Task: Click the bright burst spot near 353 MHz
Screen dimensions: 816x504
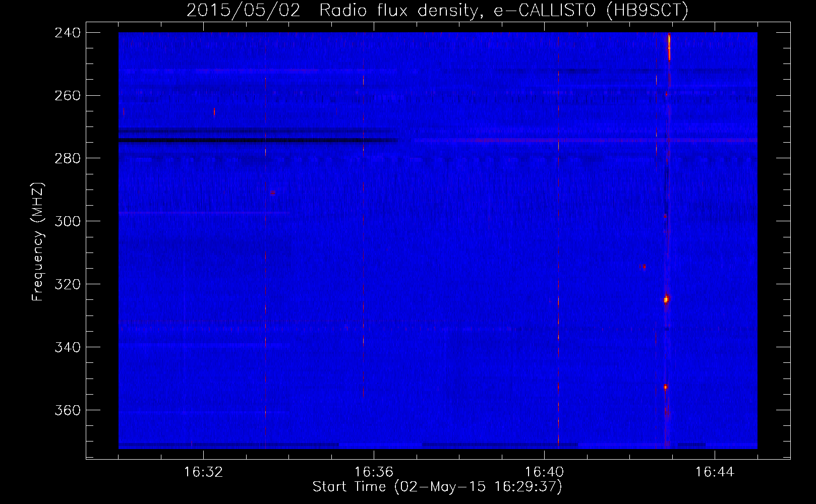Action: (666, 387)
